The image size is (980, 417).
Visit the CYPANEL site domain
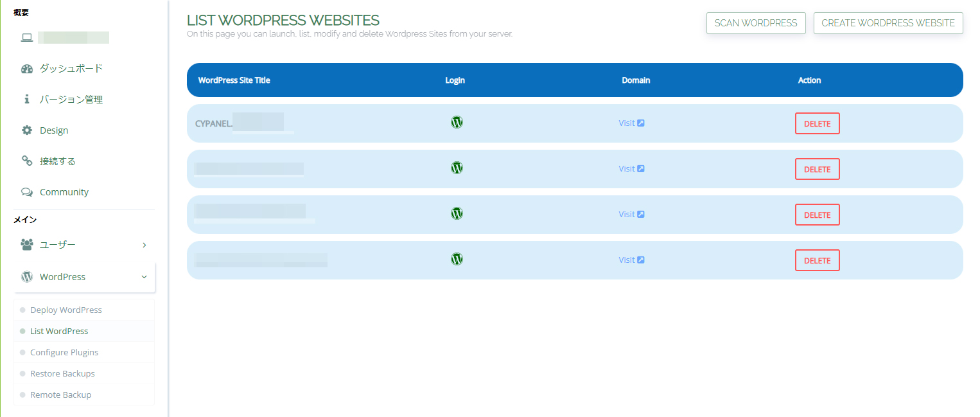[631, 123]
